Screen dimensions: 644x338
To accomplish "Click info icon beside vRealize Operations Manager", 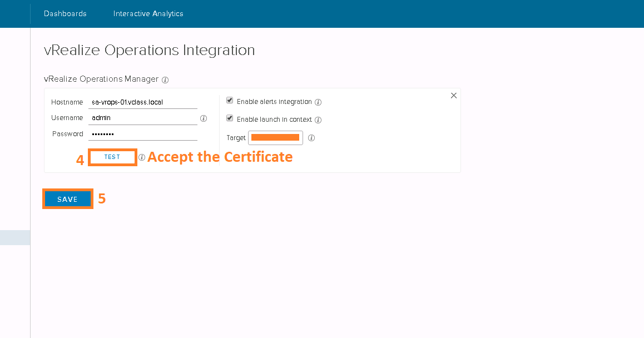I will [165, 79].
